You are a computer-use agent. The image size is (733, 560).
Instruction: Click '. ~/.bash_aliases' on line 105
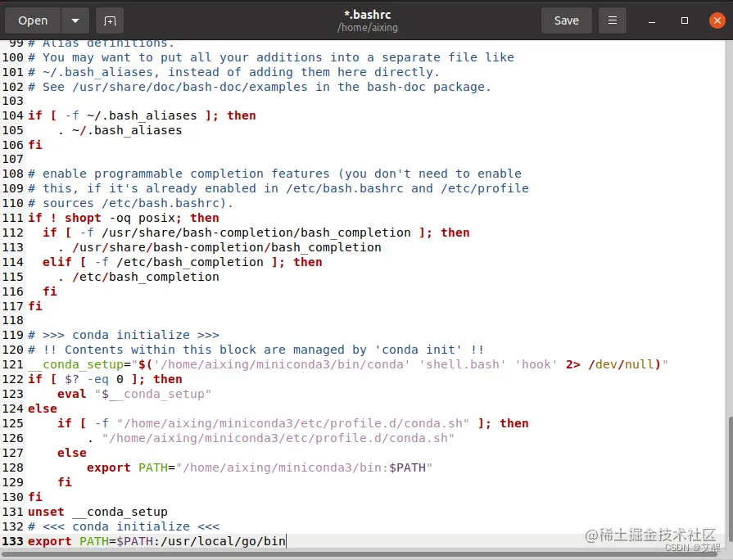point(120,130)
